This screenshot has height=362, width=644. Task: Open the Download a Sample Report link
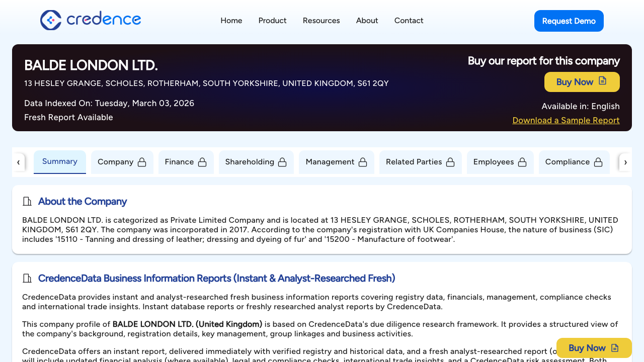tap(566, 120)
